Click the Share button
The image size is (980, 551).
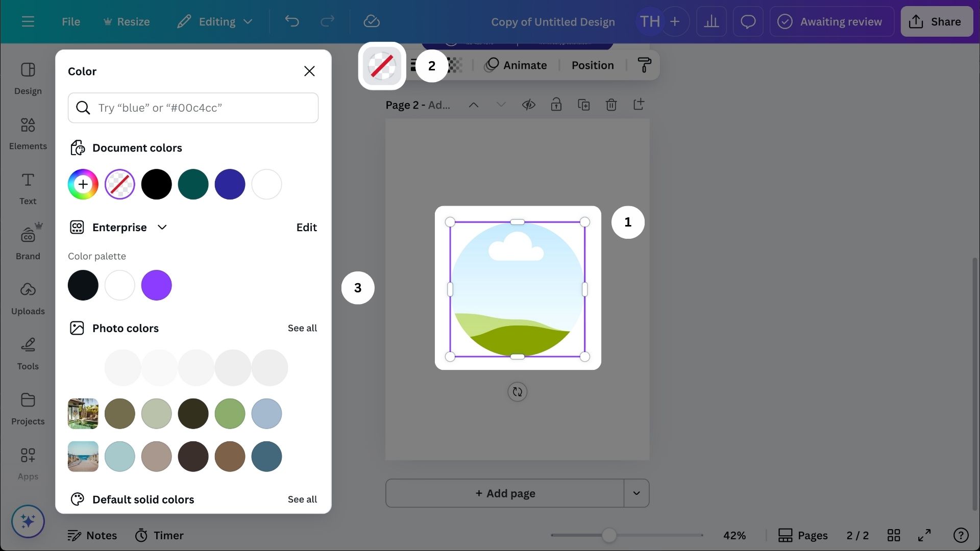point(936,21)
